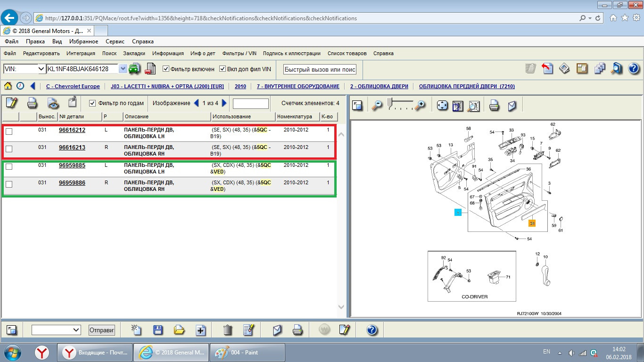Open the 'Входящие - Почта' taskbar window

[95, 353]
